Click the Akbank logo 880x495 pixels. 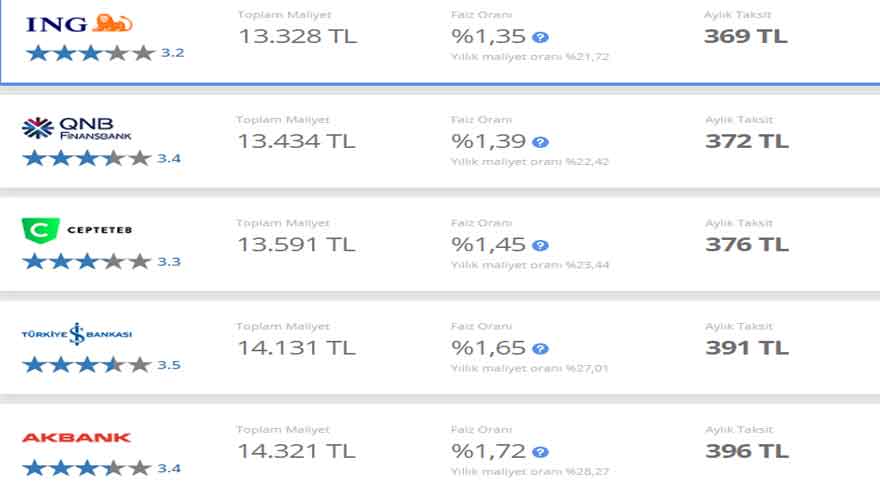(76, 438)
